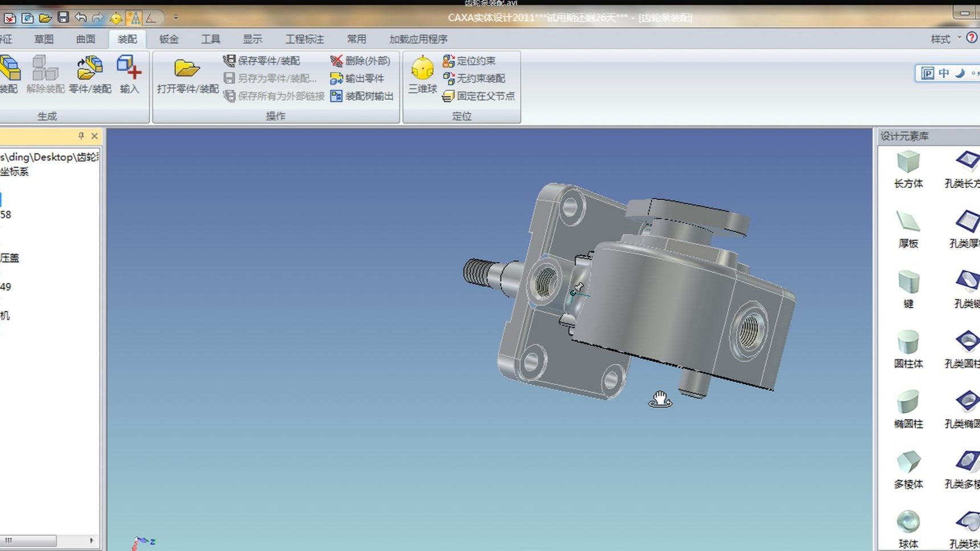Open the 加载应用程序 tab
The height and width of the screenshot is (551, 980).
coord(418,39)
